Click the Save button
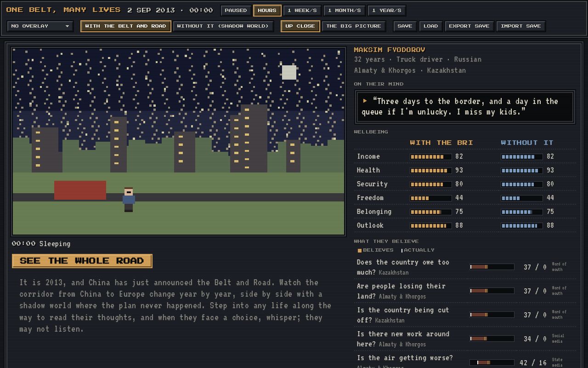Viewport: 588px width, 368px height. click(405, 26)
